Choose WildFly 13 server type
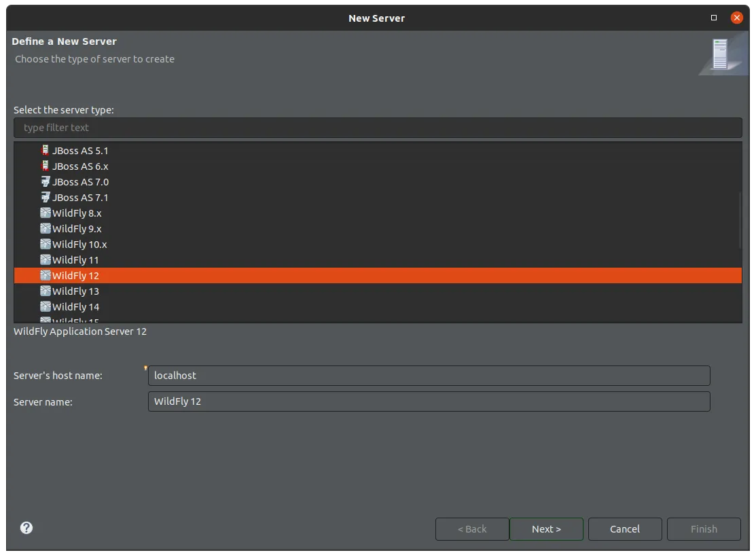This screenshot has height=557, width=756. 378,291
